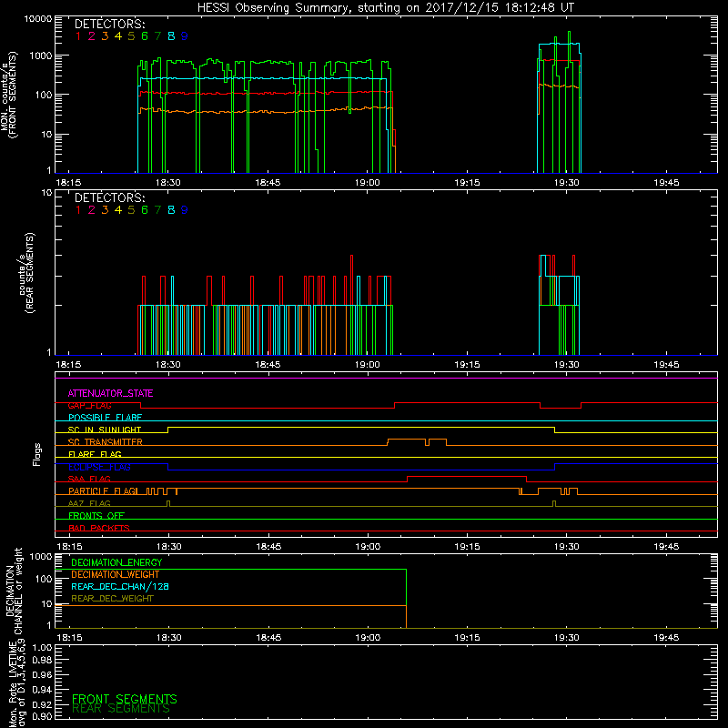
Task: Select the "SC_IN_SUNLIGHT" flag label
Action: pos(105,430)
